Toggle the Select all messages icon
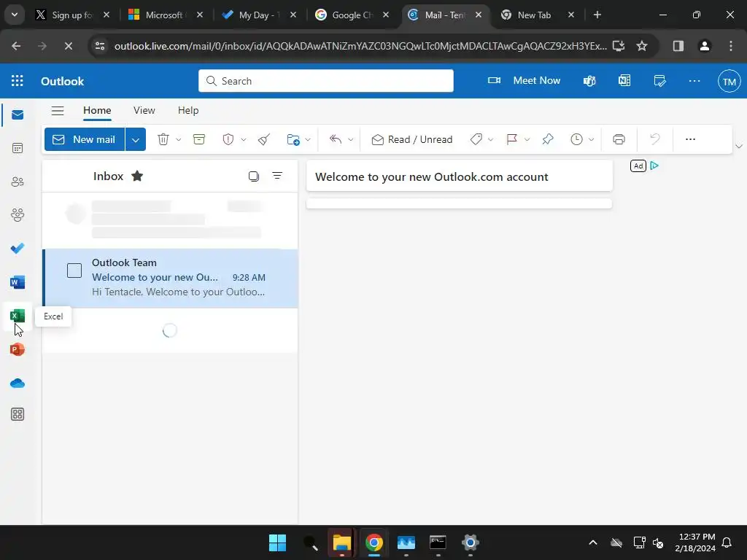The width and height of the screenshot is (747, 560). pyautogui.click(x=254, y=176)
